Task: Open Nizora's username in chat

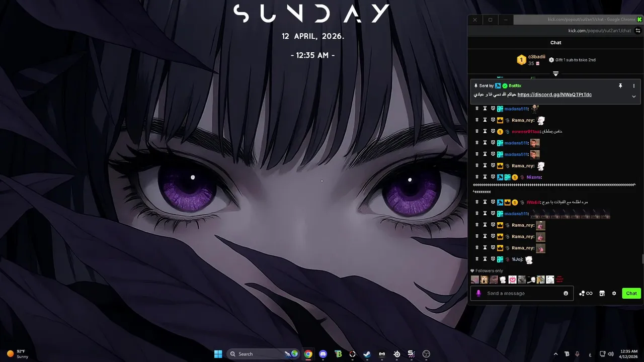Action: [534, 177]
